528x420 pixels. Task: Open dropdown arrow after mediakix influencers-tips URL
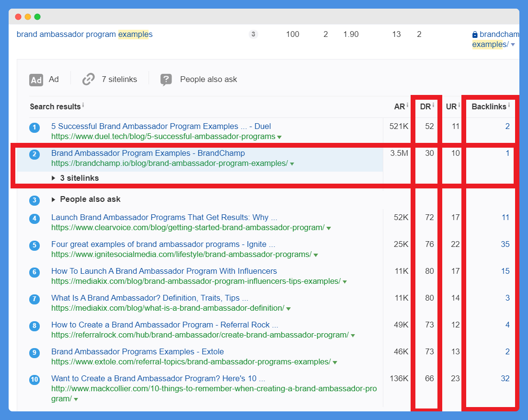(x=345, y=282)
